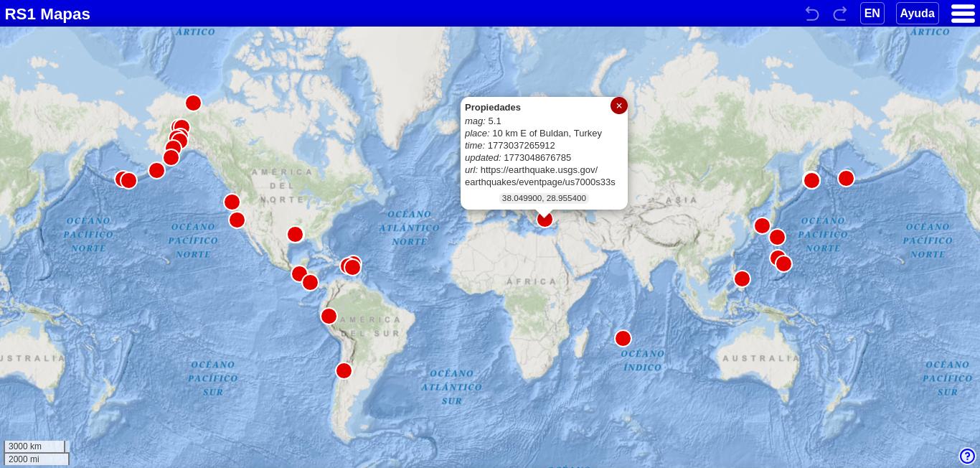This screenshot has height=468, width=980.
Task: Close the Propiedades popup
Action: click(618, 106)
